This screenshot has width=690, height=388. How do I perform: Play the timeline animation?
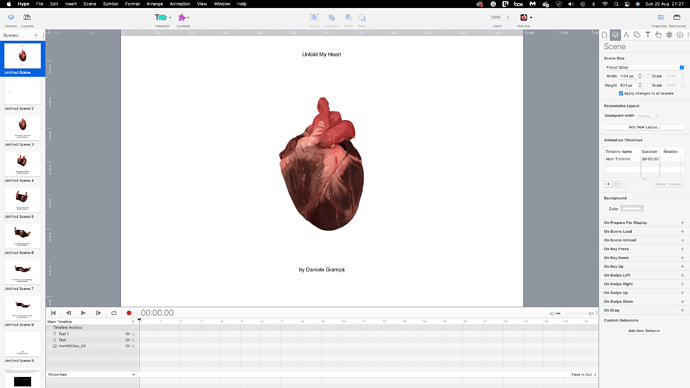tap(83, 313)
